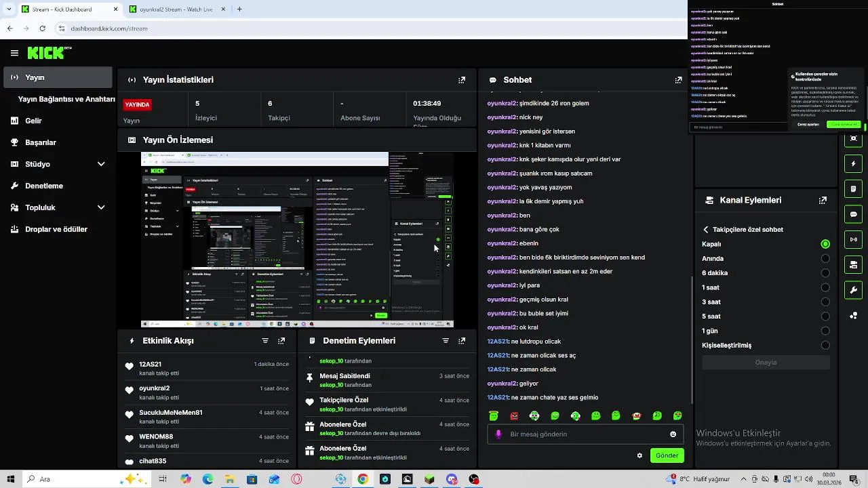Open the Windows Start menu

[x=11, y=479]
